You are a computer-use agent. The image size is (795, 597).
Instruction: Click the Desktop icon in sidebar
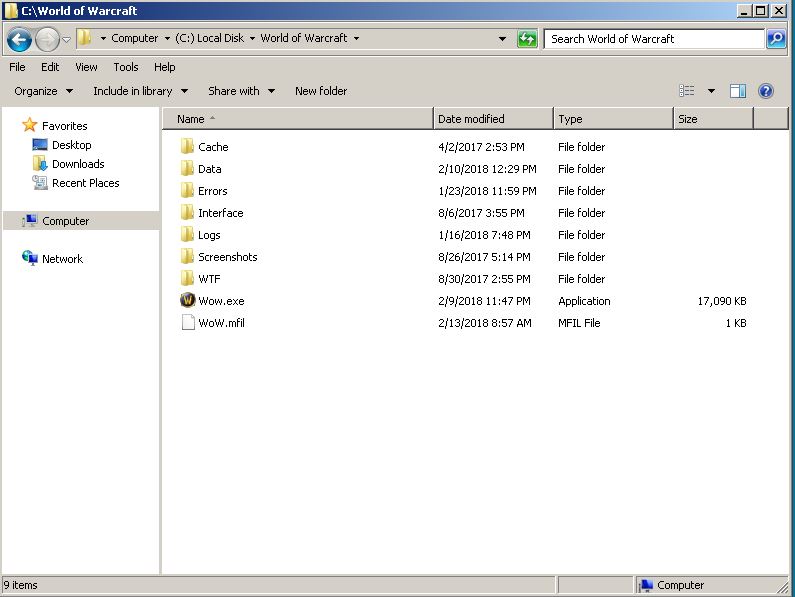coord(40,145)
